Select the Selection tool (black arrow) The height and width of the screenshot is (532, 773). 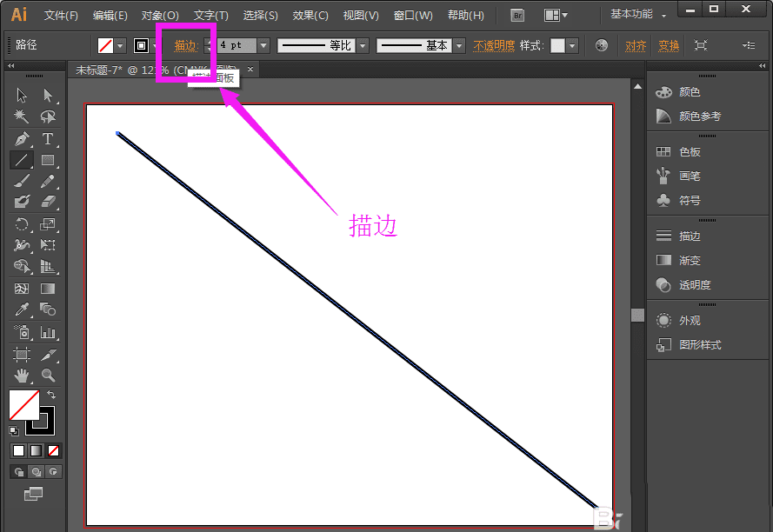tap(21, 95)
